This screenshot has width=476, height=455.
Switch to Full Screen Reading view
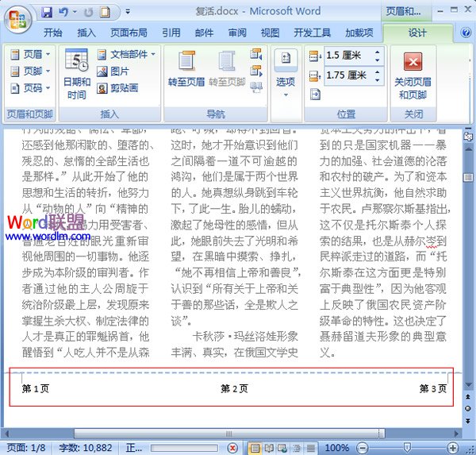(x=269, y=448)
